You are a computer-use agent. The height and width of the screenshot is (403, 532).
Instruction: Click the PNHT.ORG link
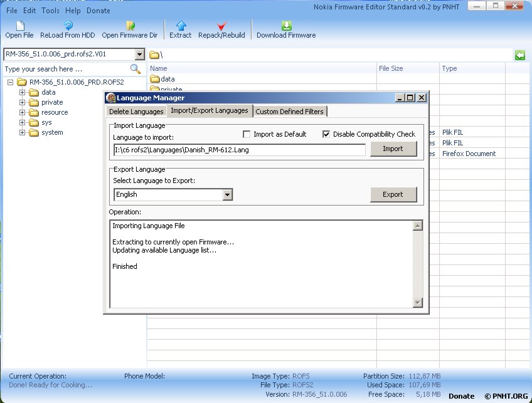506,396
